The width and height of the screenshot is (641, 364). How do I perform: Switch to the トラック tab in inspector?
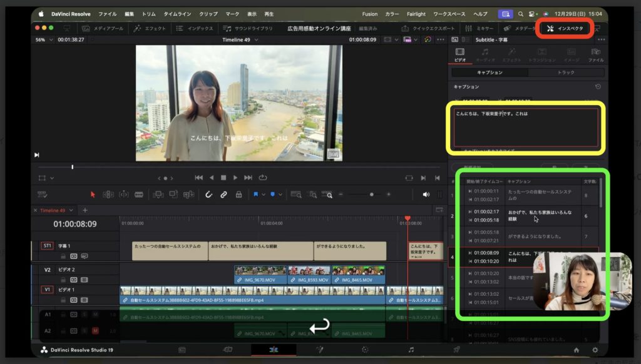coord(565,73)
